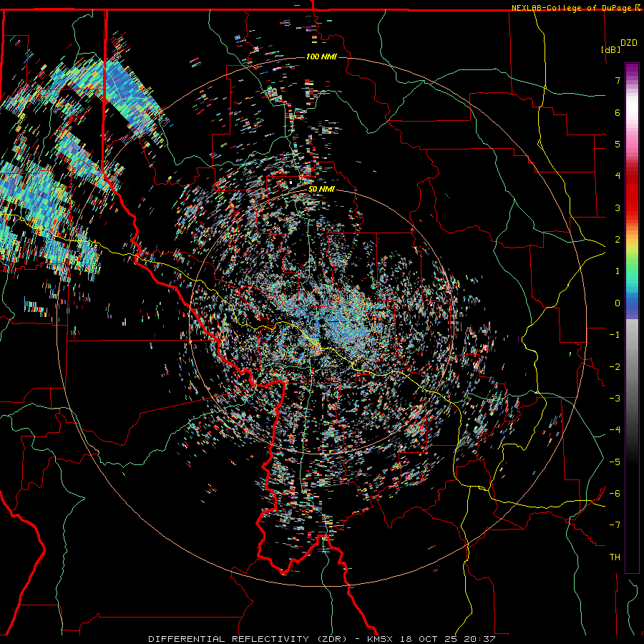Select the 3 tick label on the legend
Viewport: 644px width, 644px height.
pyautogui.click(x=618, y=208)
